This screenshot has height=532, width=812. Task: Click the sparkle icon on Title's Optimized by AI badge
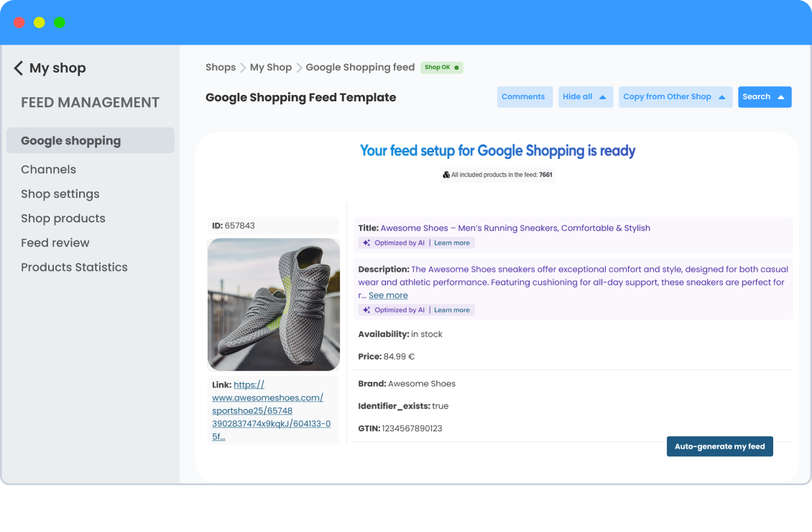click(x=366, y=242)
